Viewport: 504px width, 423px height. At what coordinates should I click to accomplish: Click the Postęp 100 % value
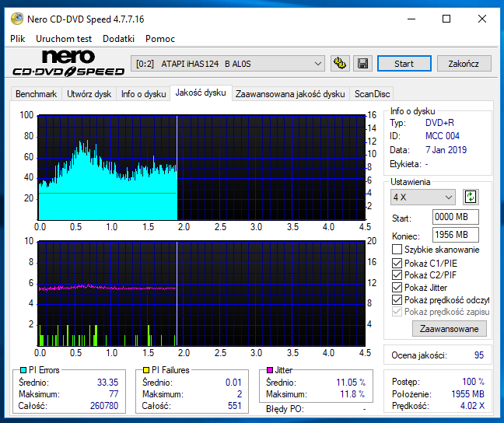point(473,382)
